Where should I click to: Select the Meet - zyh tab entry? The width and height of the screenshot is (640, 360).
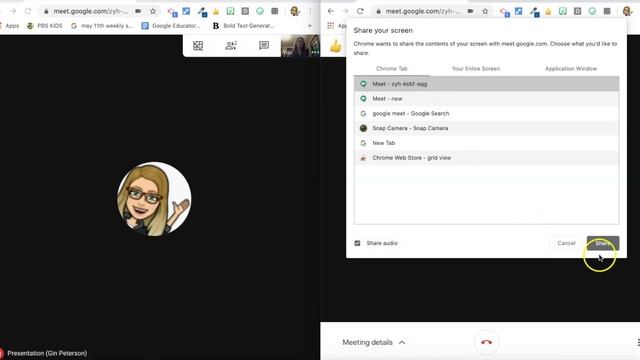pos(486,84)
